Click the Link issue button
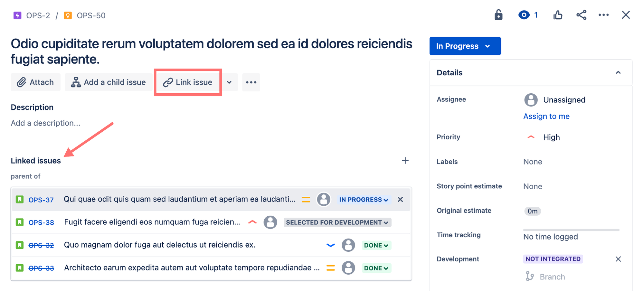Image resolution: width=644 pixels, height=291 pixels. click(188, 82)
